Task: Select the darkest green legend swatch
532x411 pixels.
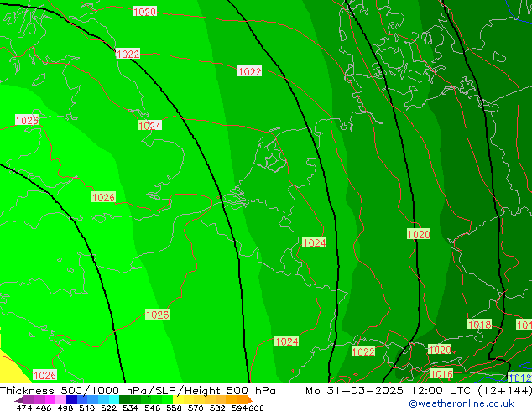Action: (x=124, y=400)
